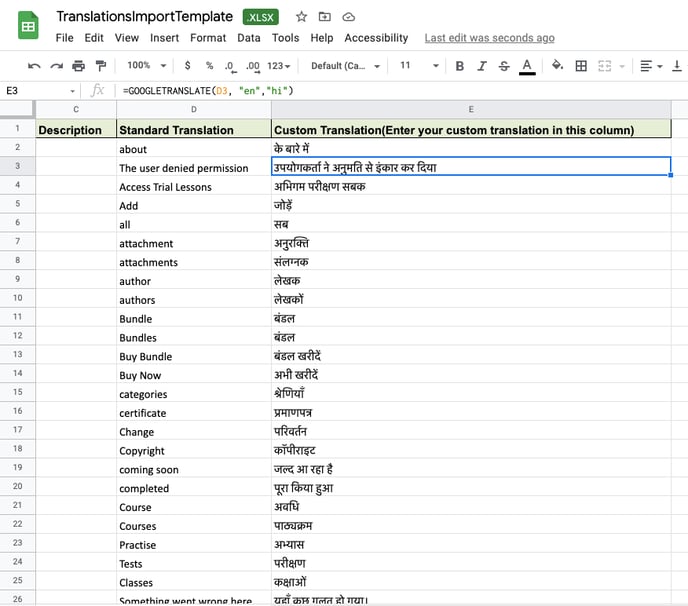Open the fill color picker

point(557,65)
